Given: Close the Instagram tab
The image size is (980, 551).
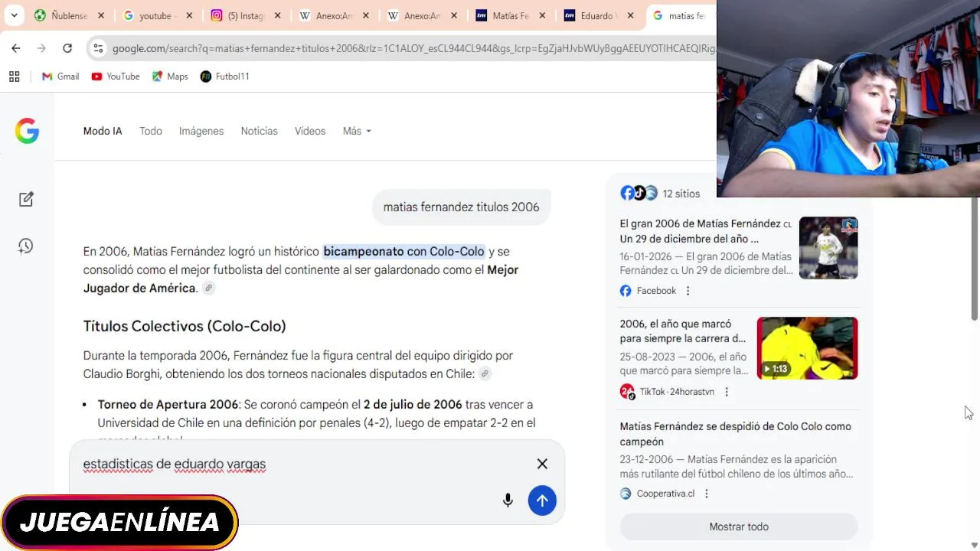Looking at the screenshot, I should 277,15.
